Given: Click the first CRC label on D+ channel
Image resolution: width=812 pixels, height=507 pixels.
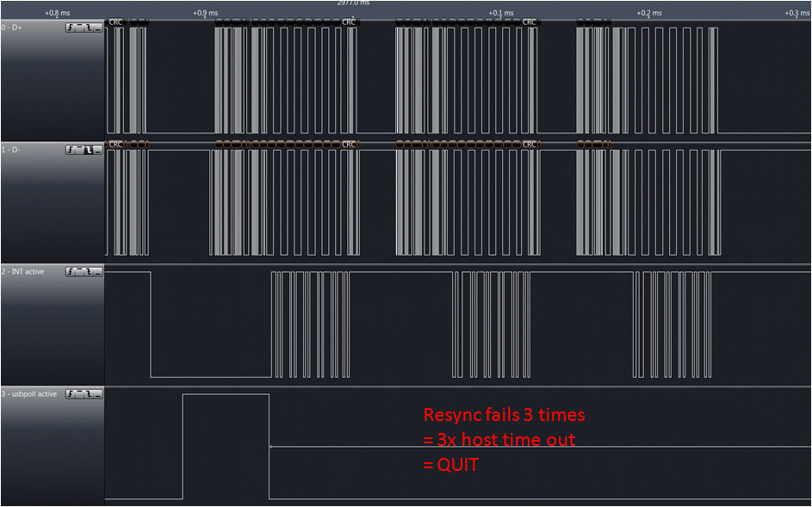Looking at the screenshot, I should pyautogui.click(x=115, y=22).
